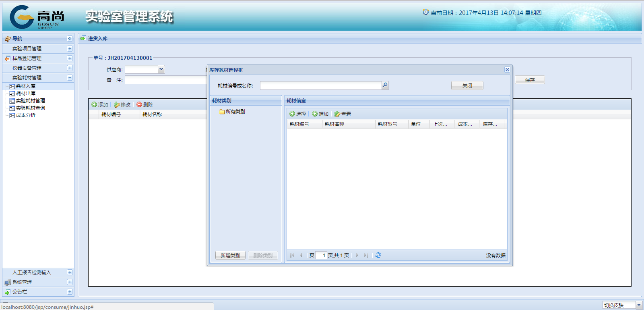Collapse the 实验耗材管理 section
The height and width of the screenshot is (310, 644).
(70, 77)
